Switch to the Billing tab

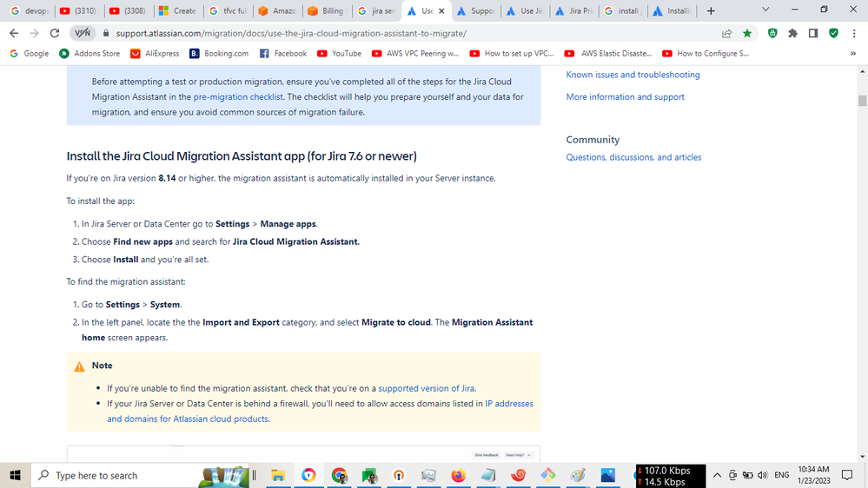327,10
